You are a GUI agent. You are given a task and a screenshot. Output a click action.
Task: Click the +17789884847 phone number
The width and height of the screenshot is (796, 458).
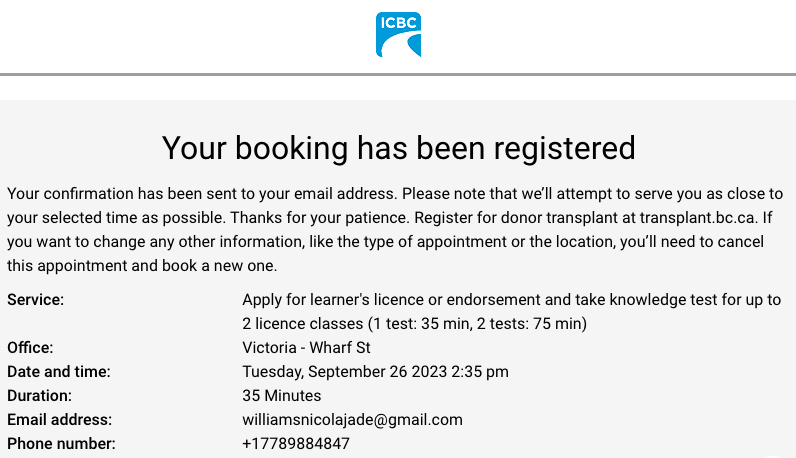pos(296,444)
